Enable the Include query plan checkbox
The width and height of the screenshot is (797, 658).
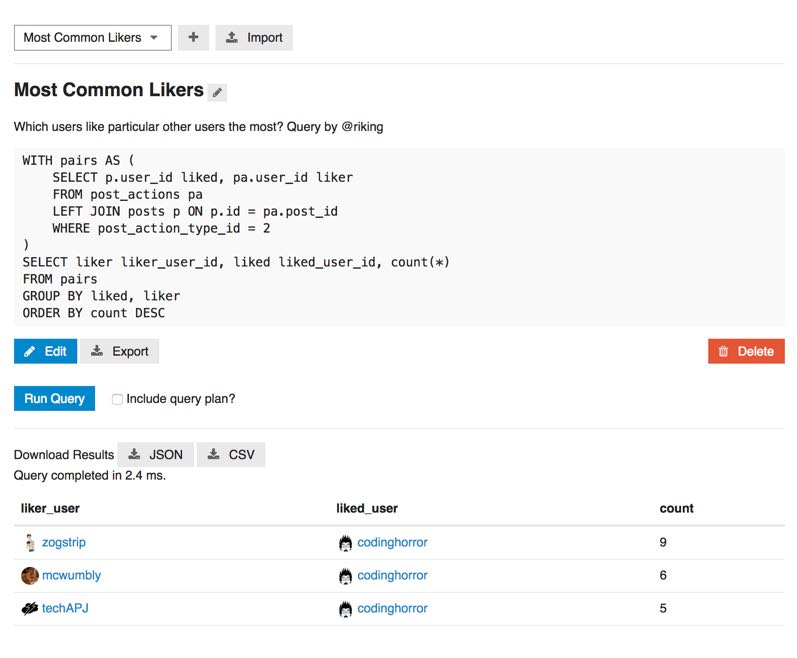click(118, 399)
